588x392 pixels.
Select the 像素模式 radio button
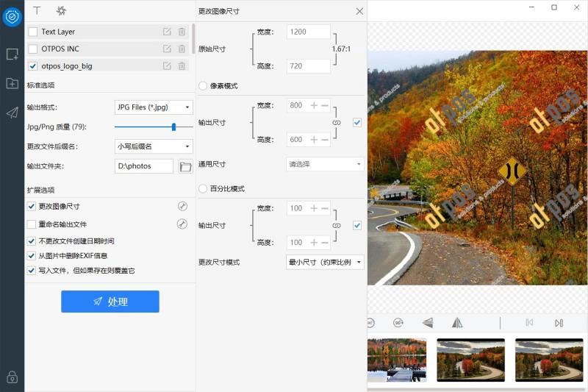(x=203, y=86)
